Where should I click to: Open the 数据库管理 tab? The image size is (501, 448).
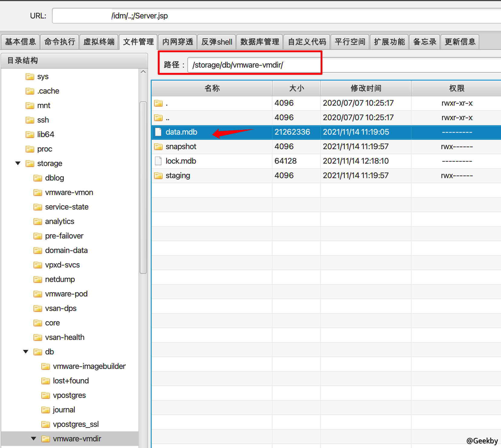(260, 42)
